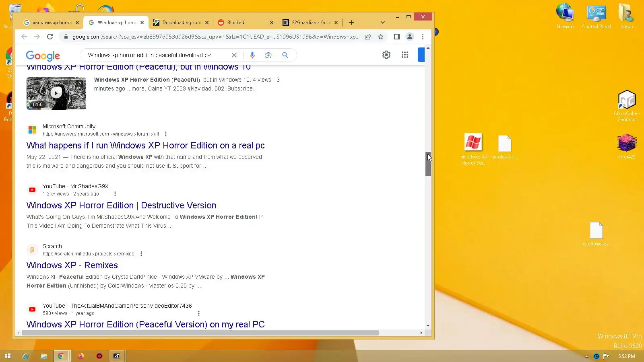
Task: Open the Control Panel desktop icon
Action: pyautogui.click(x=596, y=17)
